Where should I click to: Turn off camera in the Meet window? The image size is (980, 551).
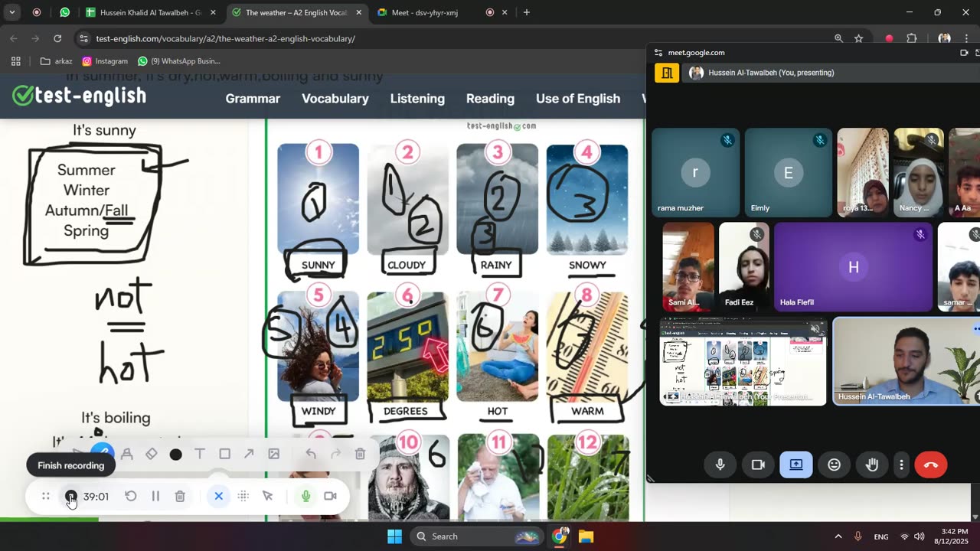[x=758, y=465]
